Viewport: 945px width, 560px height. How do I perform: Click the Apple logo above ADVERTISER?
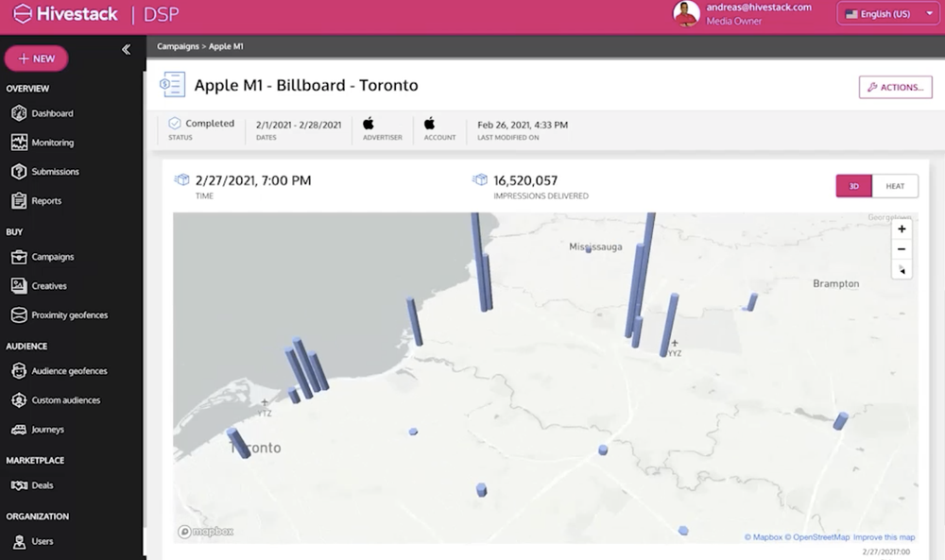coord(369,124)
